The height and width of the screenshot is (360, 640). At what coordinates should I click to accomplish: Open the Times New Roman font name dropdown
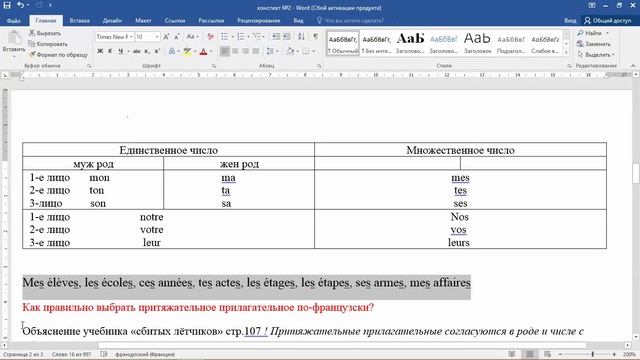point(131,37)
